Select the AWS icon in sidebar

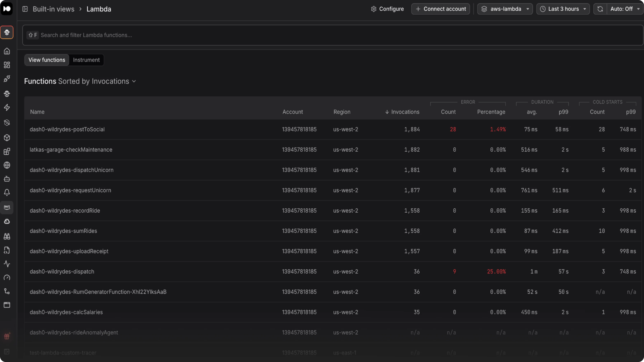(7, 207)
